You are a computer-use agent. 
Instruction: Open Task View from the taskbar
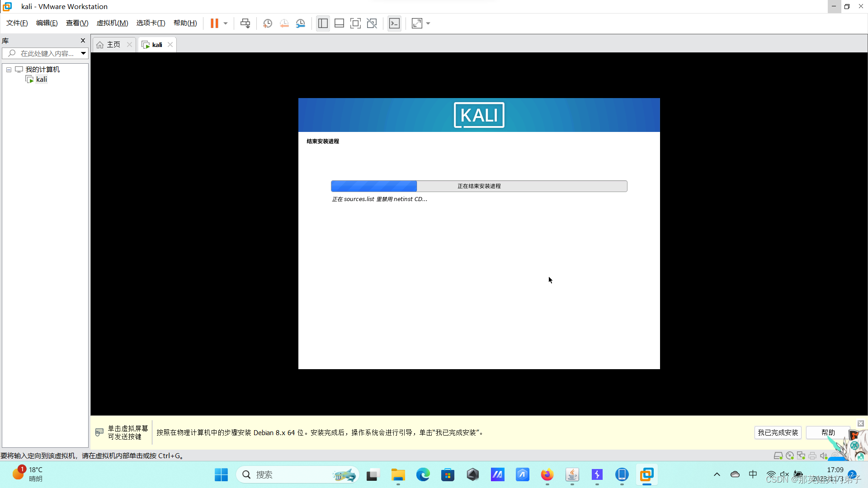372,474
